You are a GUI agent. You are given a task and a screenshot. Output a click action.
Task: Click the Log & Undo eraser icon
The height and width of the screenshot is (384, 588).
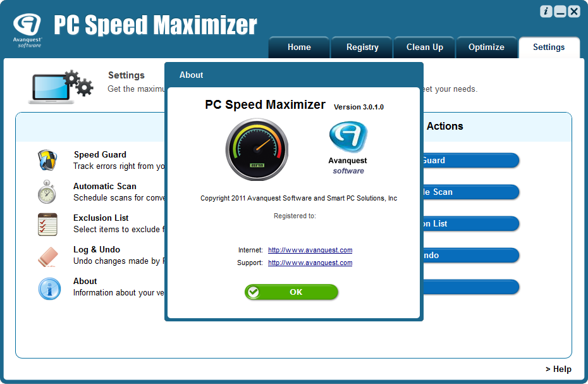click(x=49, y=257)
